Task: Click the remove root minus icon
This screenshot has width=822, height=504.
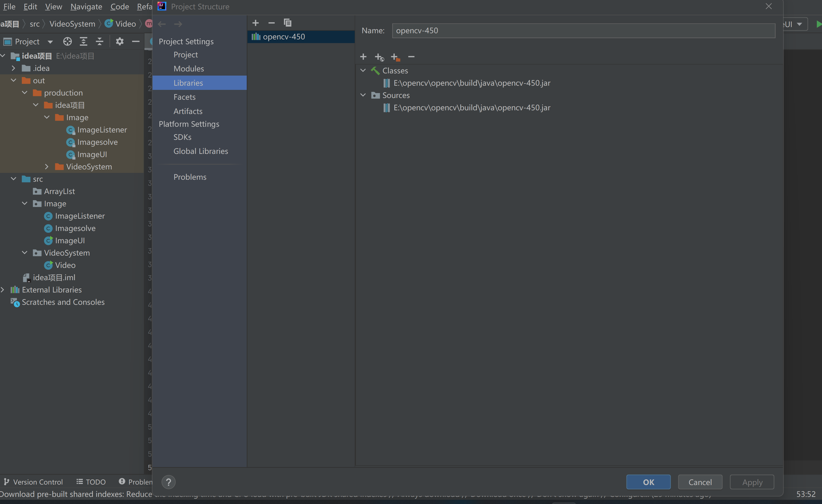Action: pyautogui.click(x=411, y=57)
